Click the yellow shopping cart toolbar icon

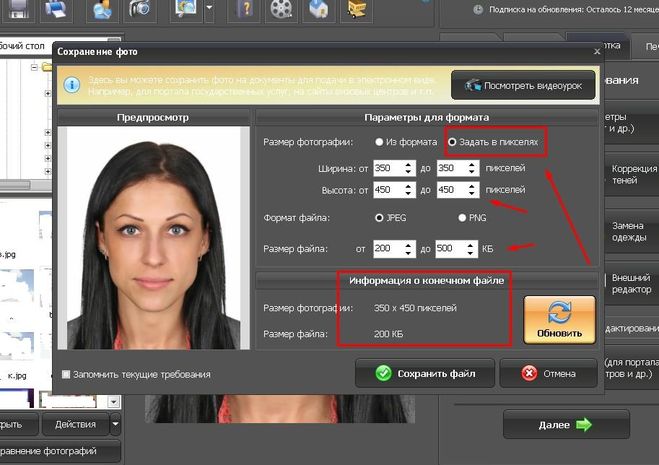point(351,10)
